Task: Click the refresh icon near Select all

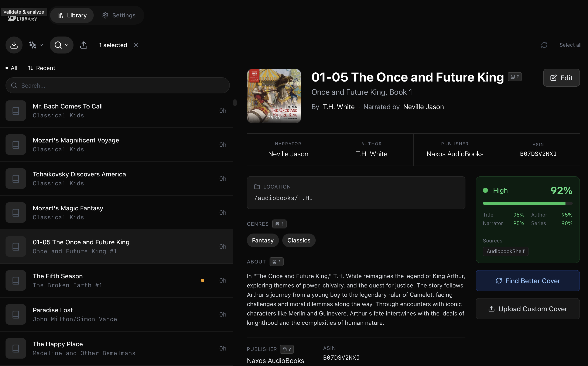Action: pos(544,45)
